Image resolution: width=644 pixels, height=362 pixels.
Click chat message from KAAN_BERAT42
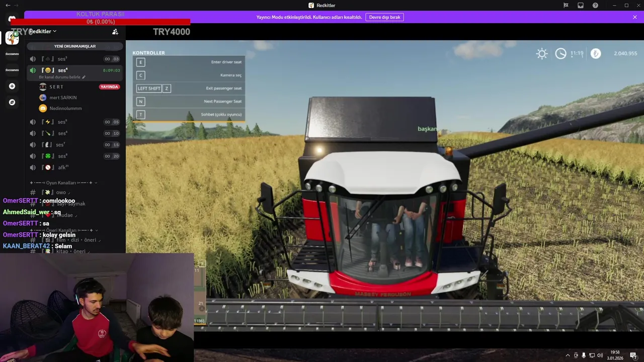38,246
